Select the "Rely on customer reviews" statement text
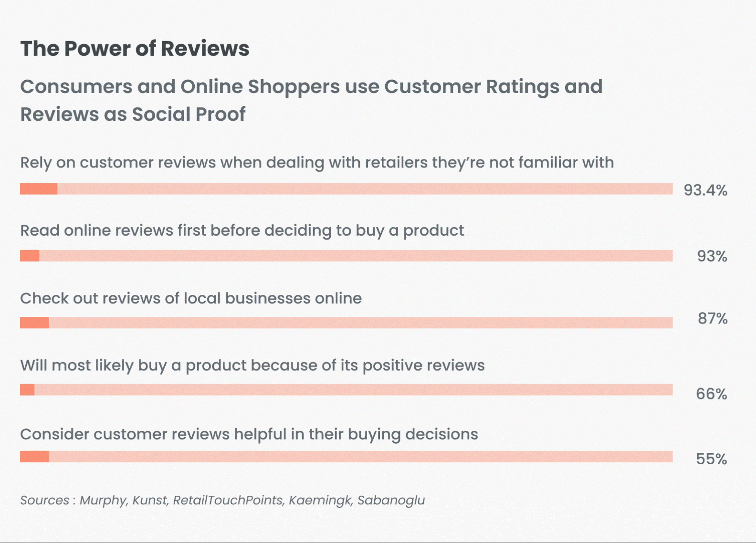Screen dimensions: 756x543 click(x=317, y=163)
